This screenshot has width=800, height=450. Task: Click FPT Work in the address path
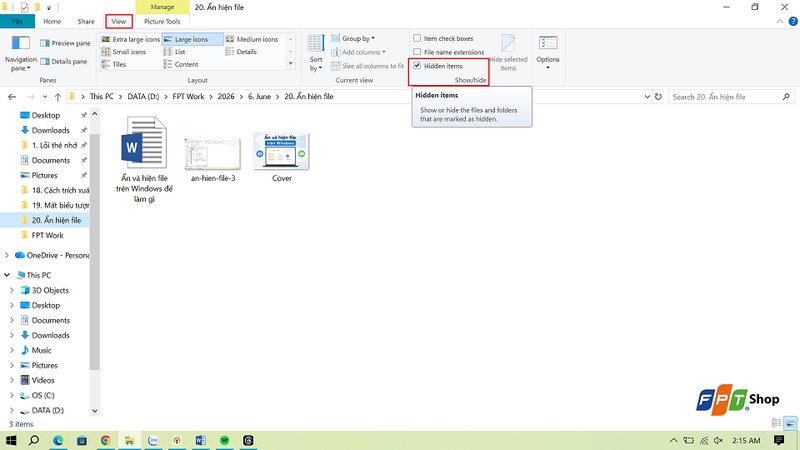188,96
